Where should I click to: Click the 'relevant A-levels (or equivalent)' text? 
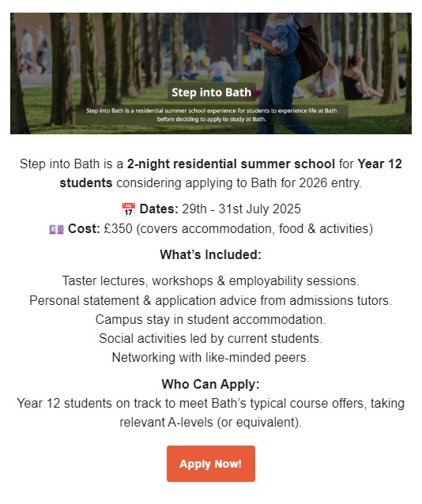coord(211,422)
